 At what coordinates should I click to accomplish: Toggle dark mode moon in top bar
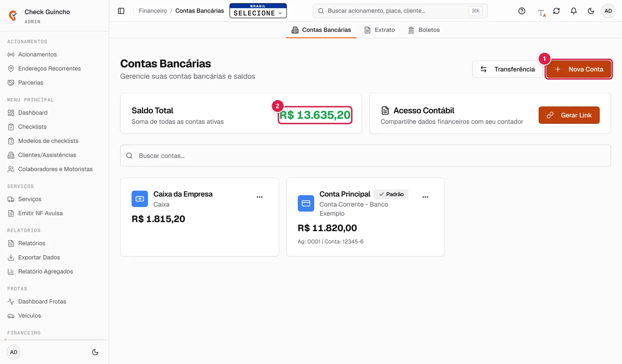591,11
